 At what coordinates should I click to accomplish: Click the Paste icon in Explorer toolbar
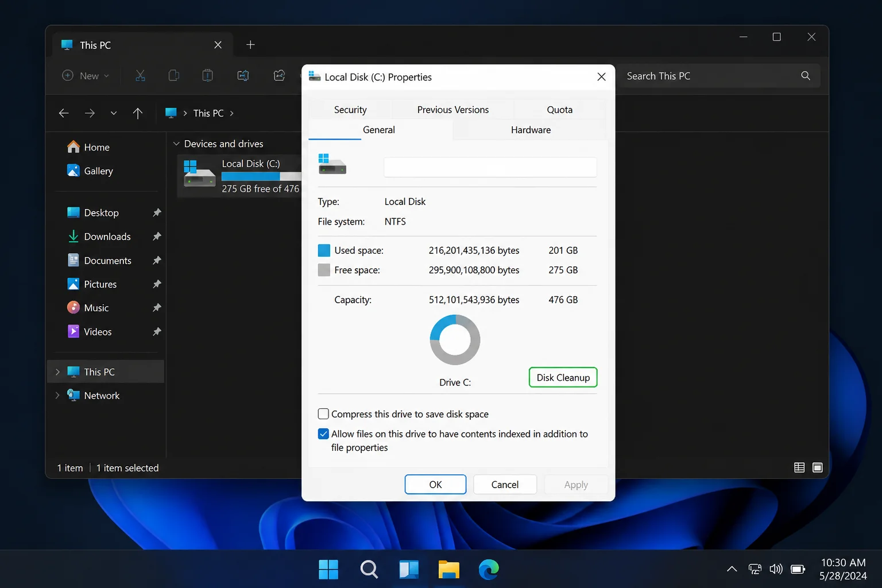[x=208, y=76]
